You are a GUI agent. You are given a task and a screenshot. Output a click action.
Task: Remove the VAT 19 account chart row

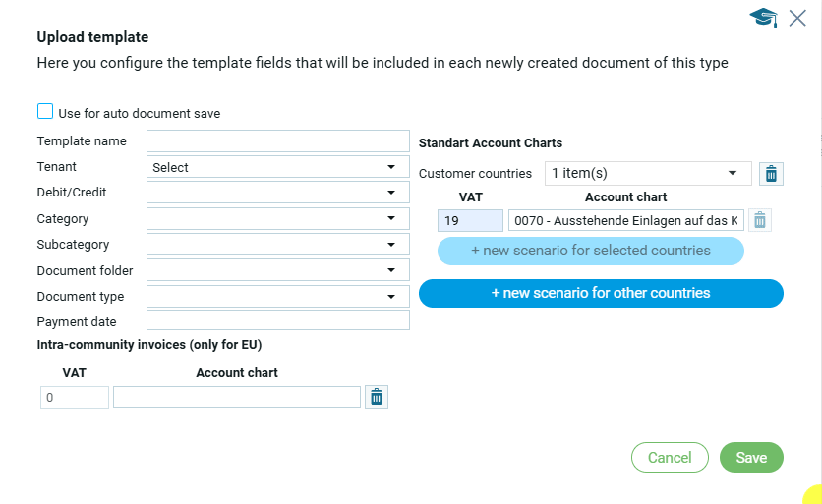[760, 220]
